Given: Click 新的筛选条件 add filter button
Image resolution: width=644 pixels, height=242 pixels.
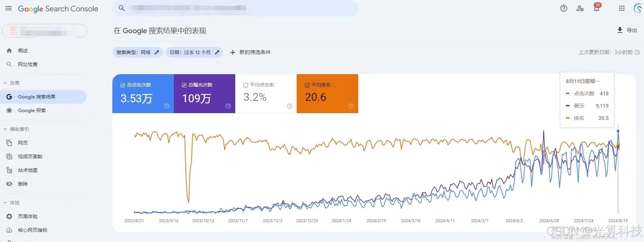Looking at the screenshot, I should 250,52.
